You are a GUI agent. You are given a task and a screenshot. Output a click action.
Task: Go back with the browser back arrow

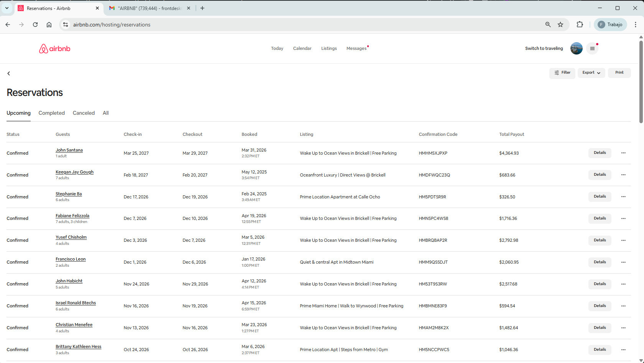8,25
